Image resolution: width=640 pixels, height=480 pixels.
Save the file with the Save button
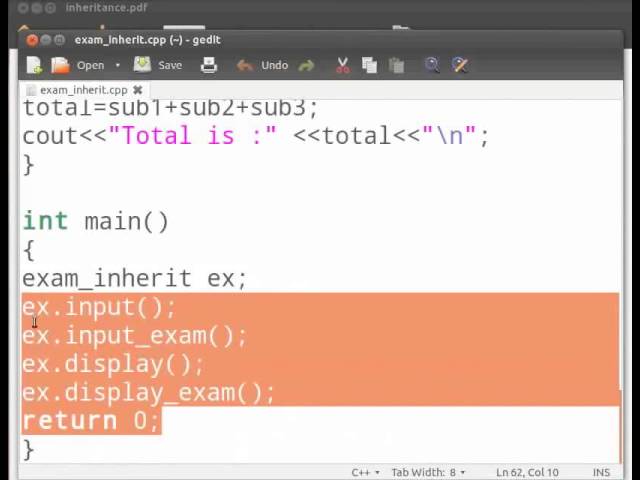point(159,65)
